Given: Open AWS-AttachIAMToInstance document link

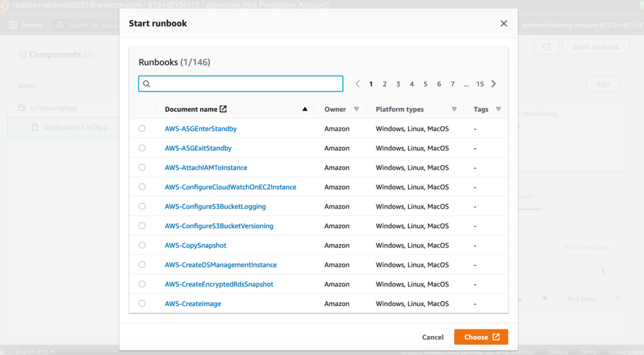Looking at the screenshot, I should pyautogui.click(x=206, y=167).
